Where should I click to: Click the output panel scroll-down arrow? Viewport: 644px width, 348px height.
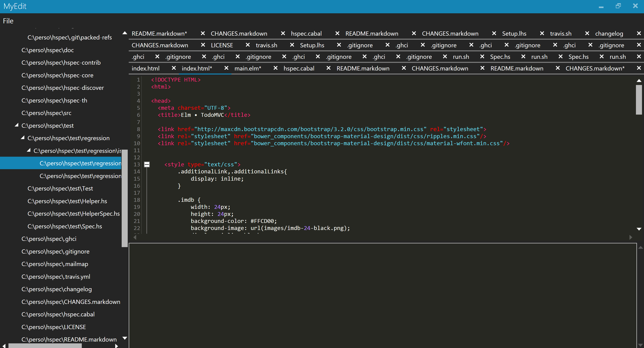[640, 345]
